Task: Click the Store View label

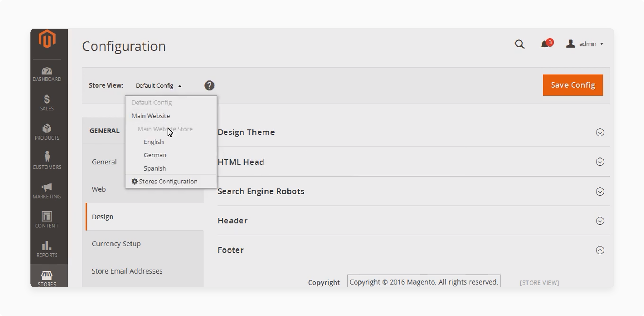Action: pos(106,85)
